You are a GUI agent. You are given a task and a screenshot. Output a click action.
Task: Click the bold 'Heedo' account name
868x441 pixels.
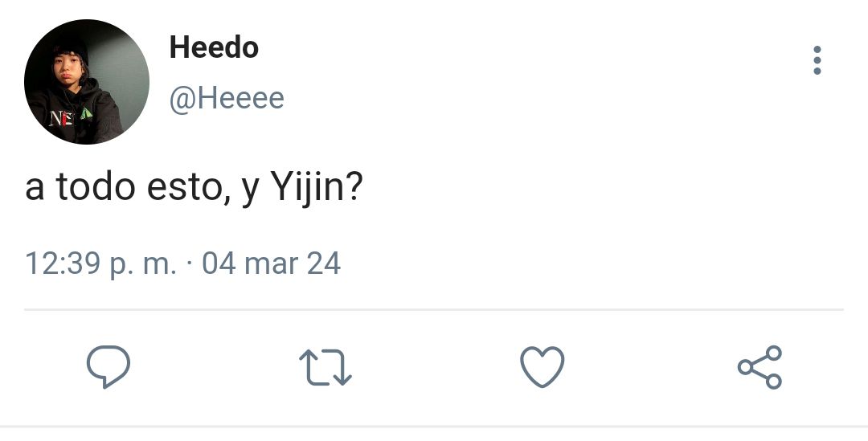coord(214,47)
